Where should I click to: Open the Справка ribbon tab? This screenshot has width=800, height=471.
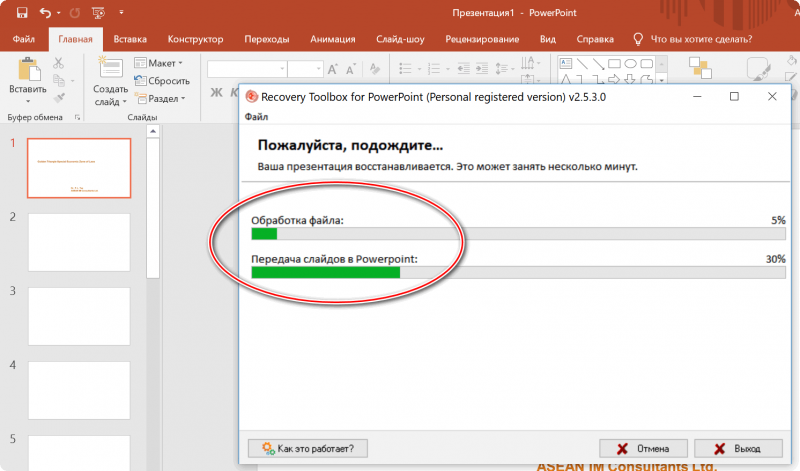595,39
